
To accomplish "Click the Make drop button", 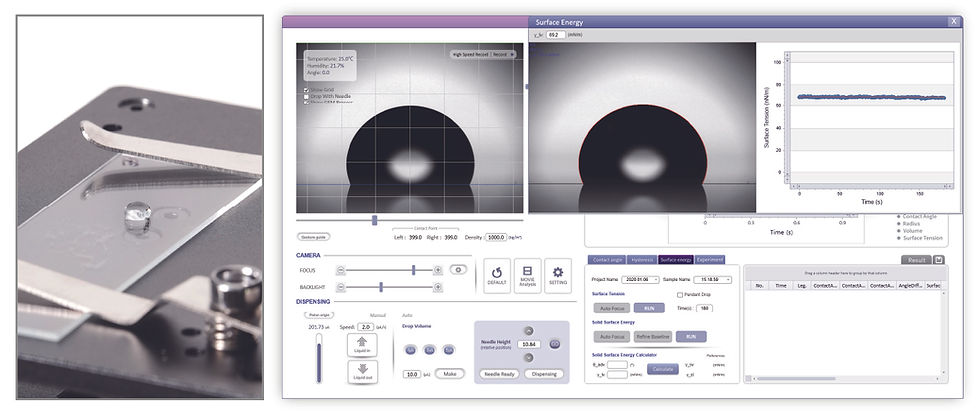I will click(450, 373).
